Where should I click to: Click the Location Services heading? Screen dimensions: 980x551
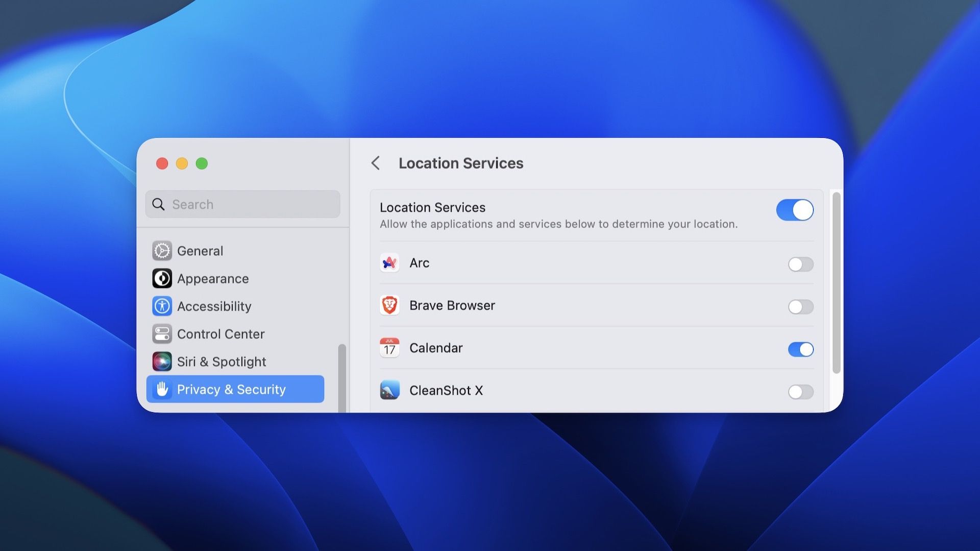coord(461,163)
